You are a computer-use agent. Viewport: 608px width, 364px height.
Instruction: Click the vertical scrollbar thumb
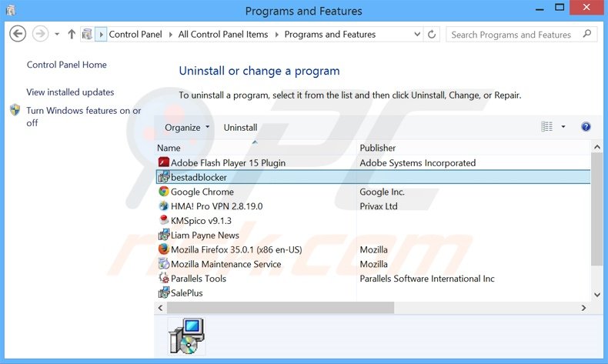point(597,209)
